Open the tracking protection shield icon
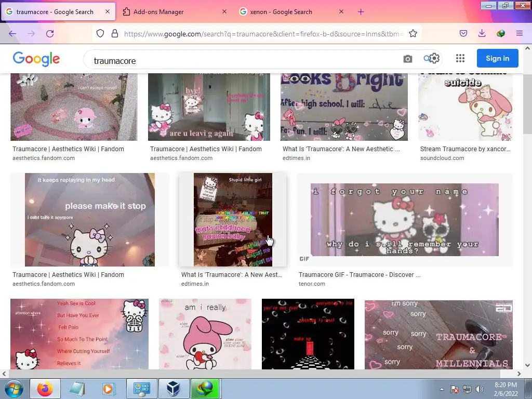532x399 pixels. pos(100,33)
